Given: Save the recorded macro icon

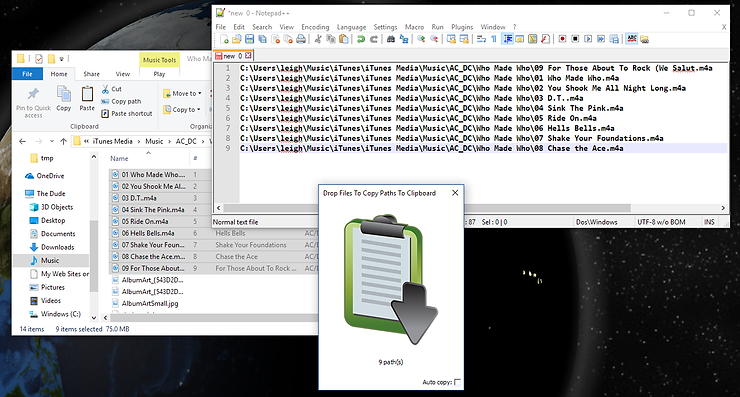Looking at the screenshot, I should click(614, 39).
